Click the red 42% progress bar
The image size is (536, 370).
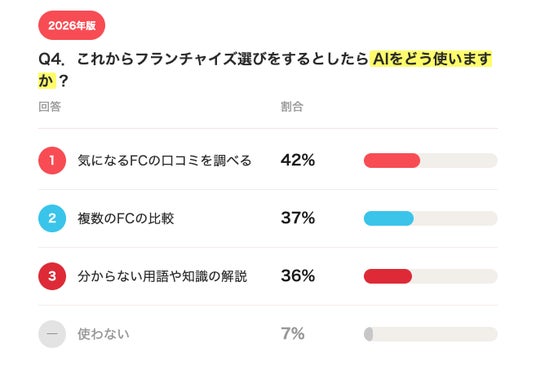430,160
